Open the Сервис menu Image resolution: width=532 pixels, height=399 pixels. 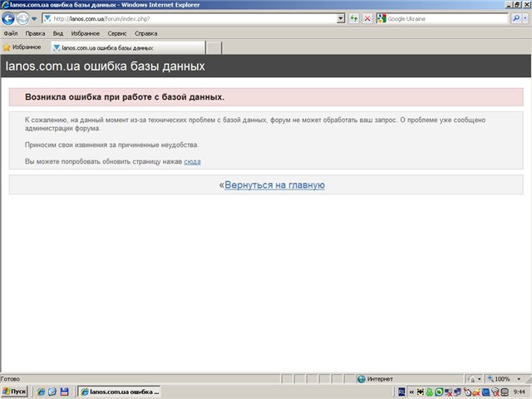(x=117, y=33)
